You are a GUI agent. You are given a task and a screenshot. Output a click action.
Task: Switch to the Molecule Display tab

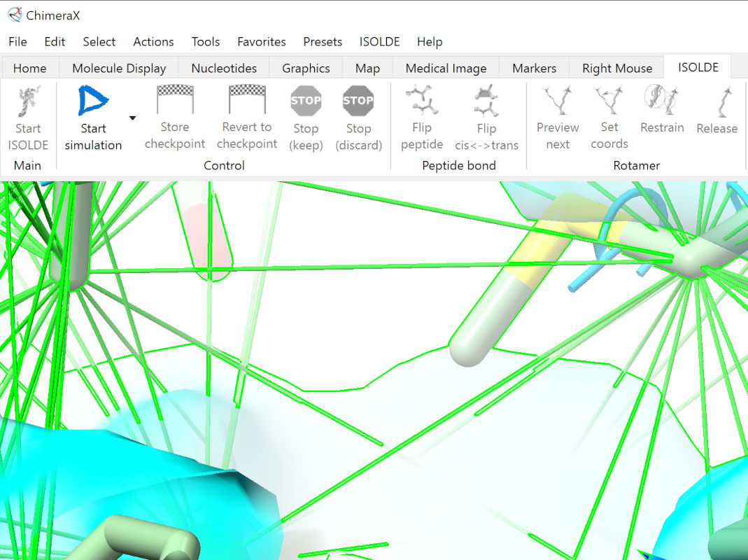click(119, 69)
